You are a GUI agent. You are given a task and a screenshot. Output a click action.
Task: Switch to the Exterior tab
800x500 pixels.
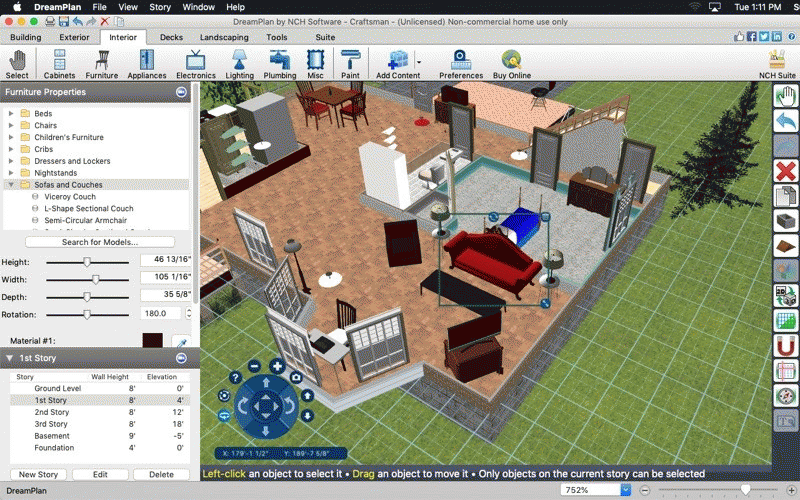click(x=74, y=37)
